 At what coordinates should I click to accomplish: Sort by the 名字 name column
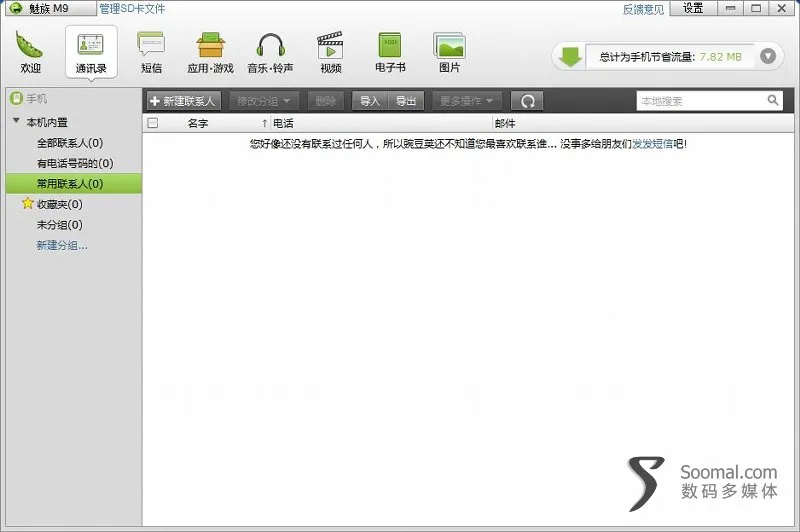pos(198,123)
